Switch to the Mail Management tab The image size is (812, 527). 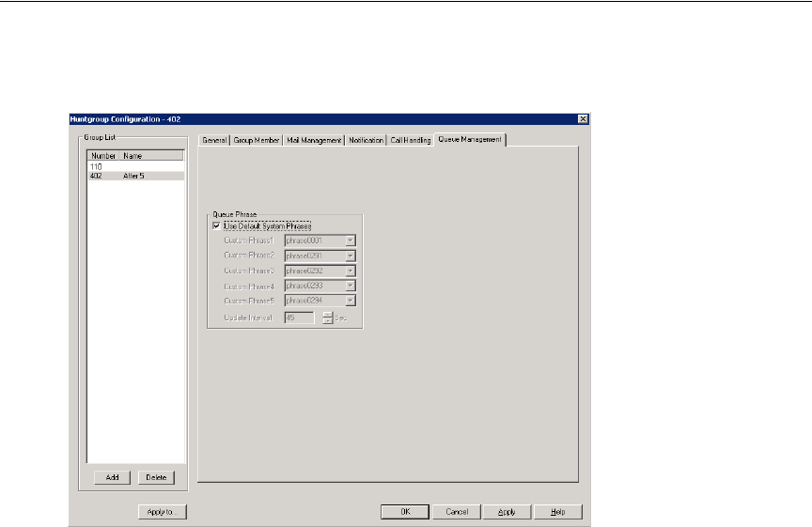click(314, 140)
